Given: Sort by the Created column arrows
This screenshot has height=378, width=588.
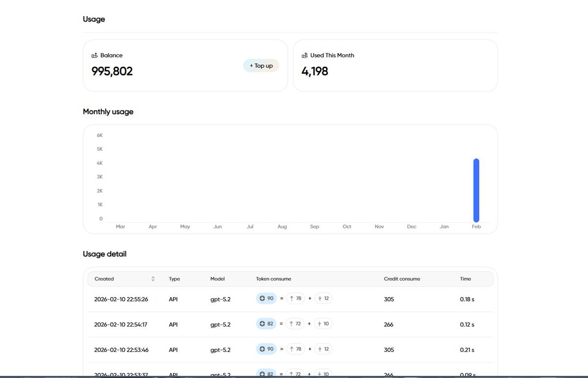Looking at the screenshot, I should 153,279.
